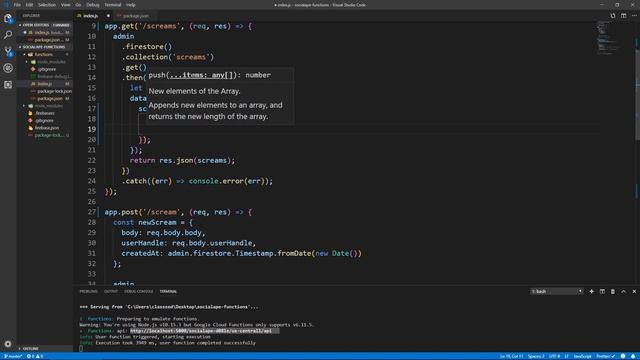The height and width of the screenshot is (360, 640).
Task: Kill terminal with trash icon
Action: pos(613,291)
